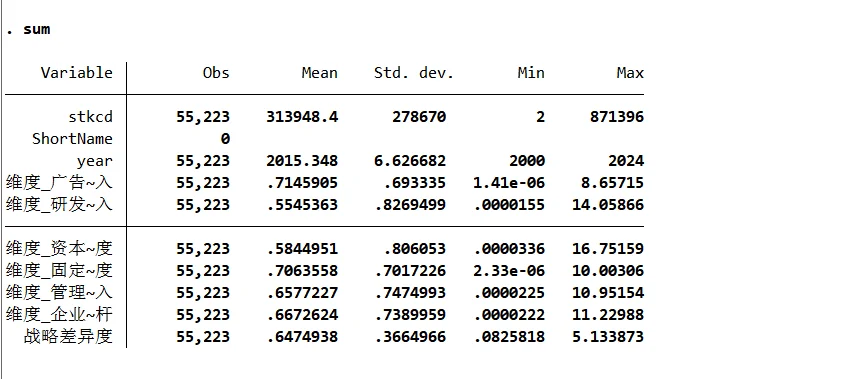Select the variable name '维度_固定~度'
The width and height of the screenshot is (865, 379).
click(59, 271)
